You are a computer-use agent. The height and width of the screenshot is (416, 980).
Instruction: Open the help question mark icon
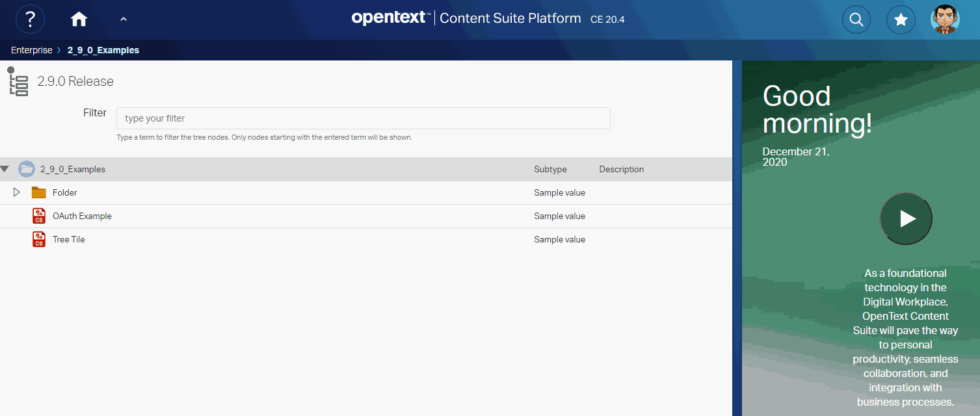point(30,19)
